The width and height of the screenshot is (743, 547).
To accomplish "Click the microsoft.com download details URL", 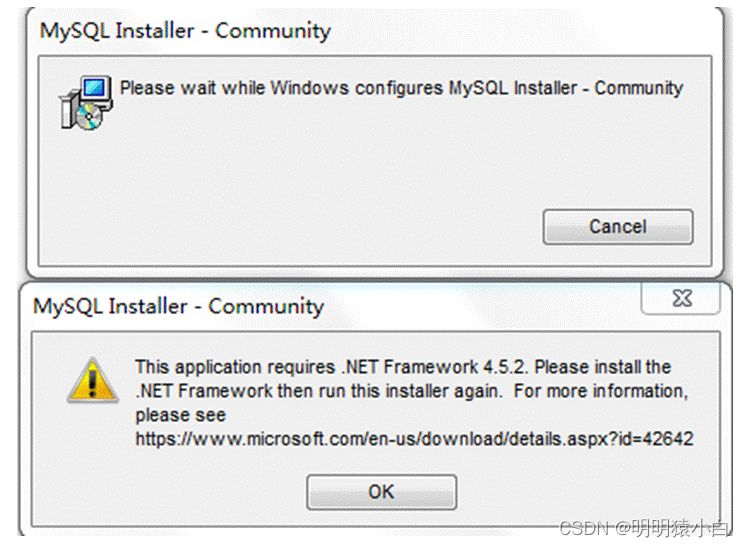I will (414, 439).
